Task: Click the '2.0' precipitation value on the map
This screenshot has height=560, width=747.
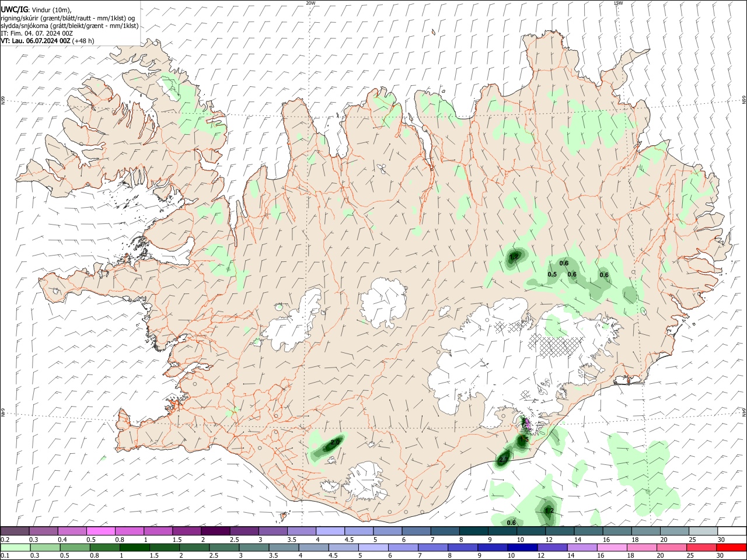Action: [335, 443]
